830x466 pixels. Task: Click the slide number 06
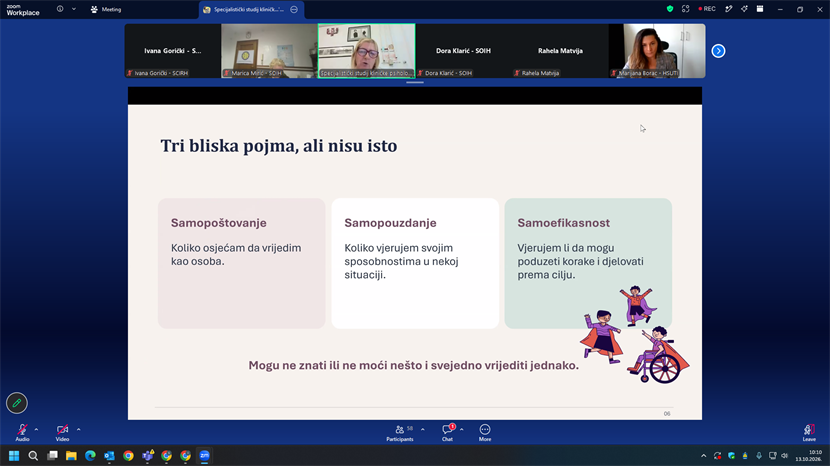point(667,414)
